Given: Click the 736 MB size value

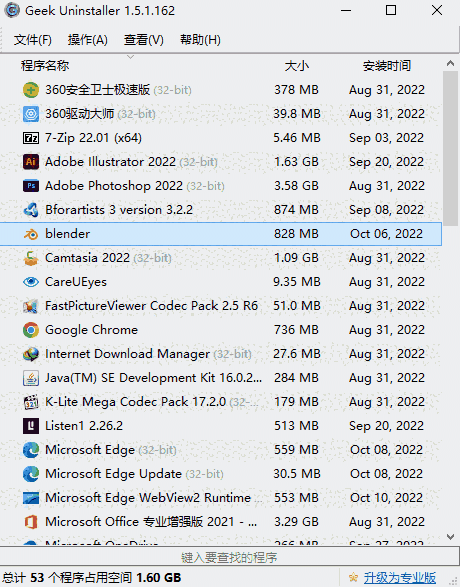Looking at the screenshot, I should coord(296,329).
